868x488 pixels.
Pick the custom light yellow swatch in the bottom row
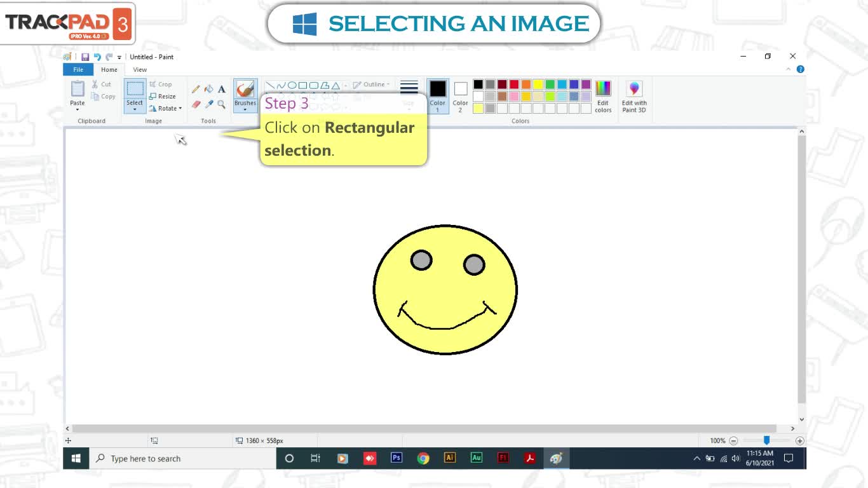click(x=478, y=109)
